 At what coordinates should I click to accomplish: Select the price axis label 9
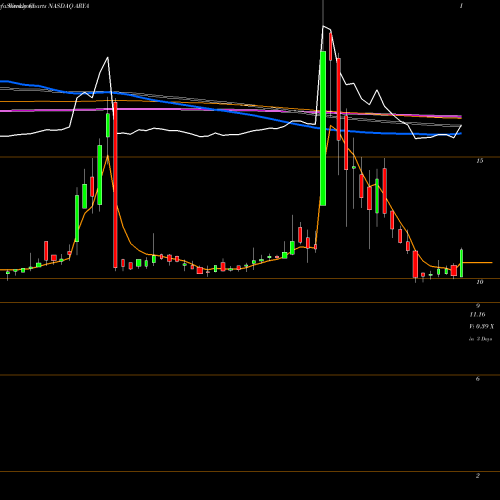(478, 306)
